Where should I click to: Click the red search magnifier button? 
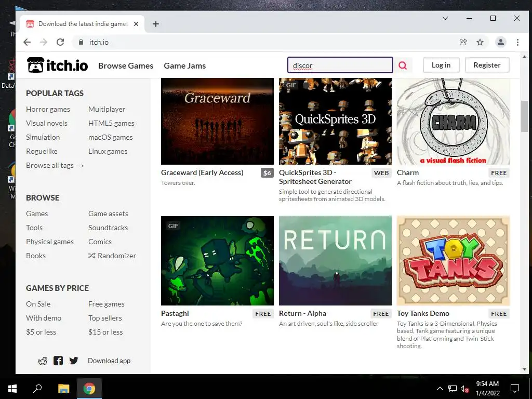pyautogui.click(x=403, y=65)
